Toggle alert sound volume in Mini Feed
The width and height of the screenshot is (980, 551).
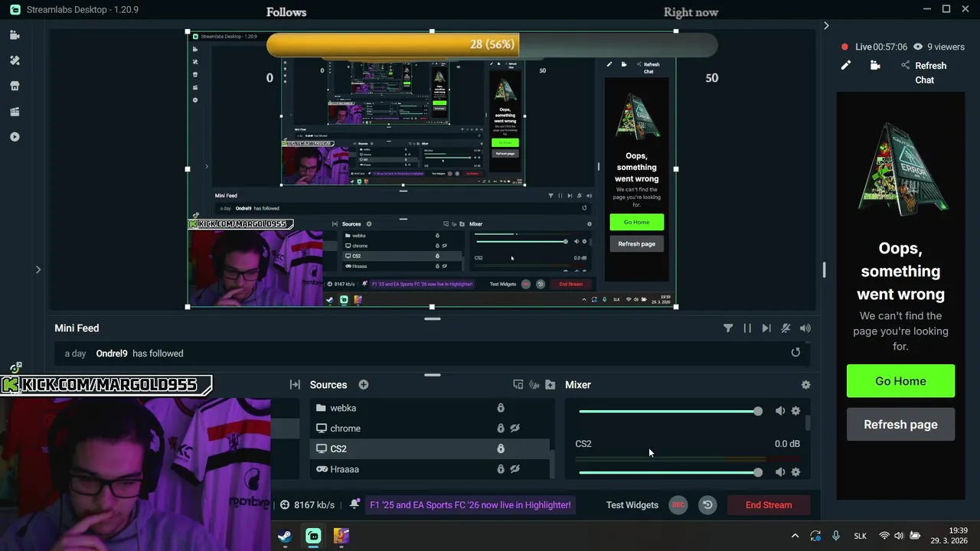coord(805,328)
